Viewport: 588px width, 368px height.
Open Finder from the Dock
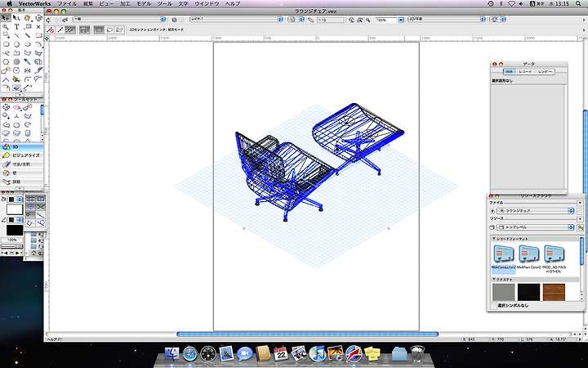[172, 354]
